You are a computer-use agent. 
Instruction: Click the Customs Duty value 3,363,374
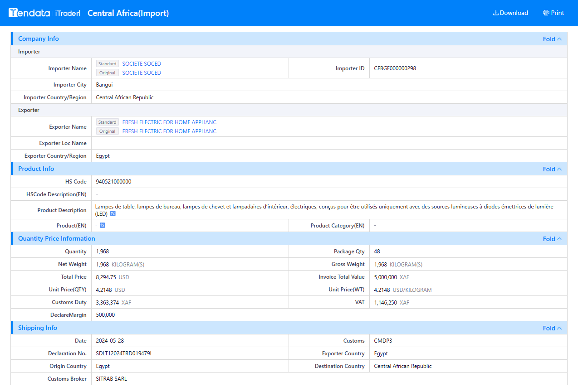tap(108, 302)
